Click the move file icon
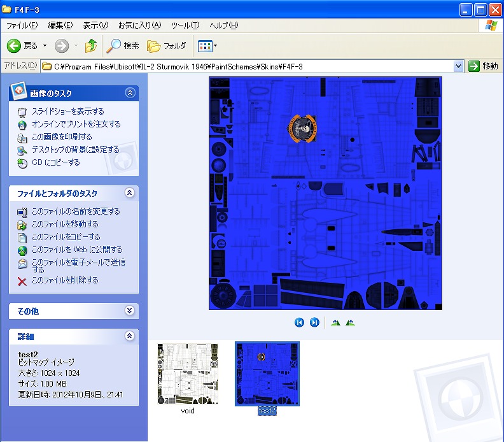This screenshot has width=504, height=442. coord(22,225)
